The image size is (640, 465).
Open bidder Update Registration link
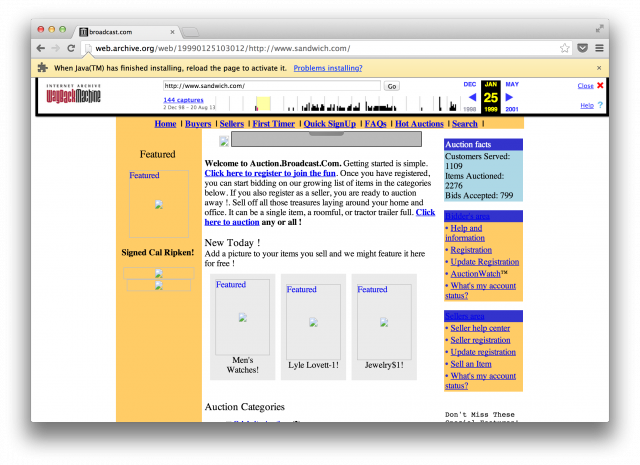click(485, 262)
